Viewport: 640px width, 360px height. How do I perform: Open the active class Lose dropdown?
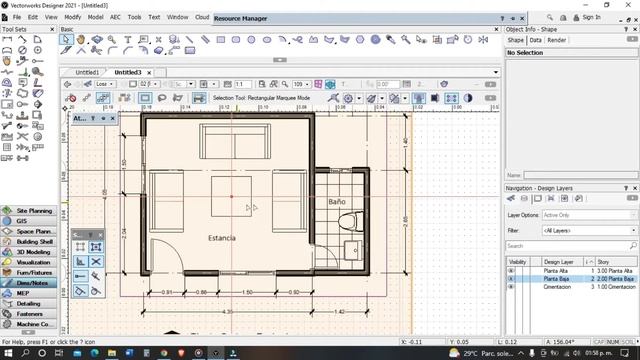[105, 84]
